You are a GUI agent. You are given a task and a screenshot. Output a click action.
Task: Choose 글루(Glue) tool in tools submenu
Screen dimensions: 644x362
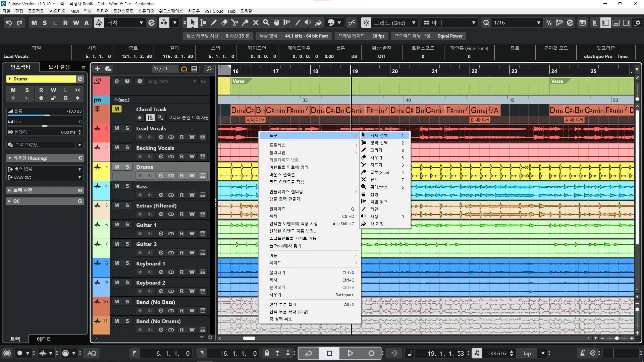click(x=385, y=172)
